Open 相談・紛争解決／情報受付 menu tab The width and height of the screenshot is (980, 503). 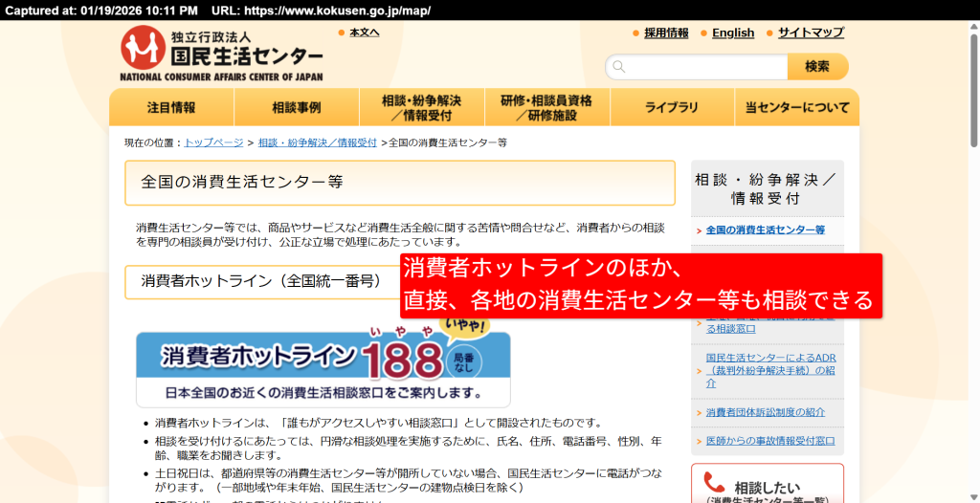422,107
